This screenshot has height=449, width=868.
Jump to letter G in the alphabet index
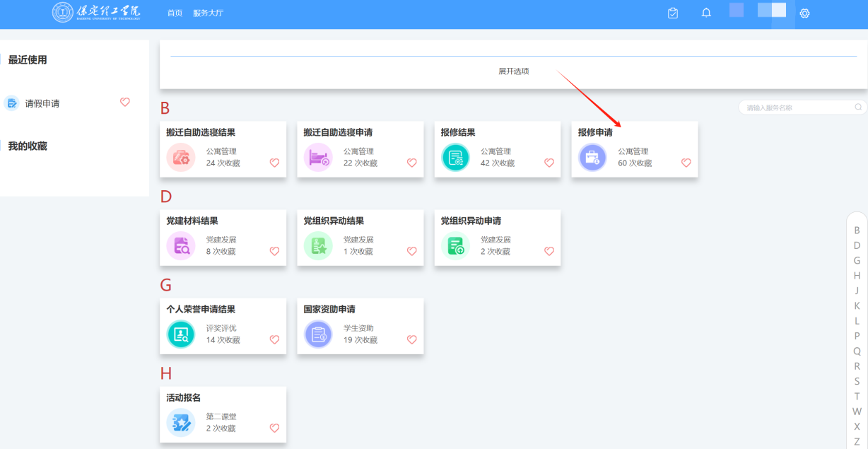tap(856, 260)
